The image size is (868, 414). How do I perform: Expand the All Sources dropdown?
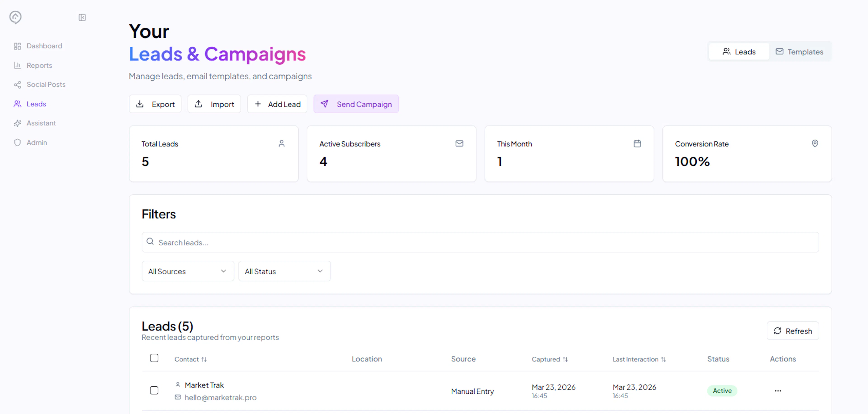[x=188, y=271]
